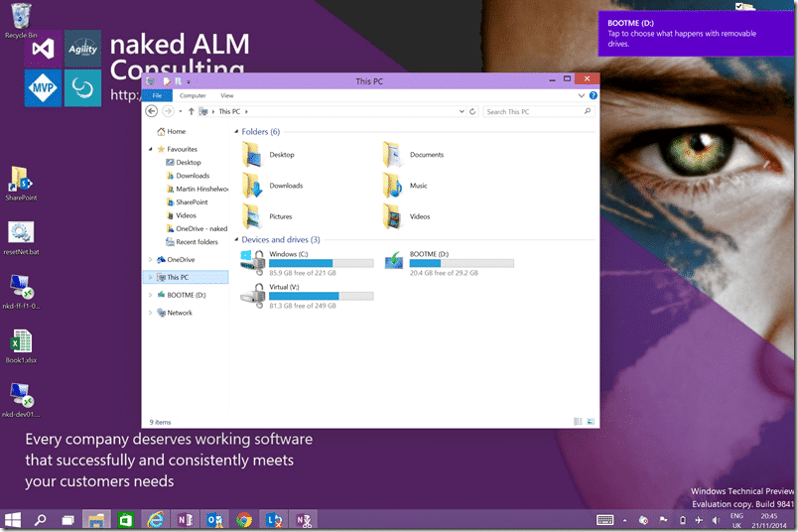Select nkd-ff-f1-0 remote desktop shortcut
Viewport: 798px width, 532px height.
21,292
